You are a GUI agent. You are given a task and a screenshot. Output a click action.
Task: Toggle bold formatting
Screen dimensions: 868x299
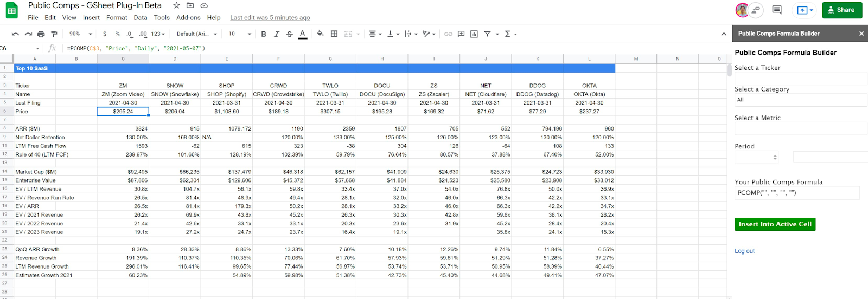click(x=264, y=34)
